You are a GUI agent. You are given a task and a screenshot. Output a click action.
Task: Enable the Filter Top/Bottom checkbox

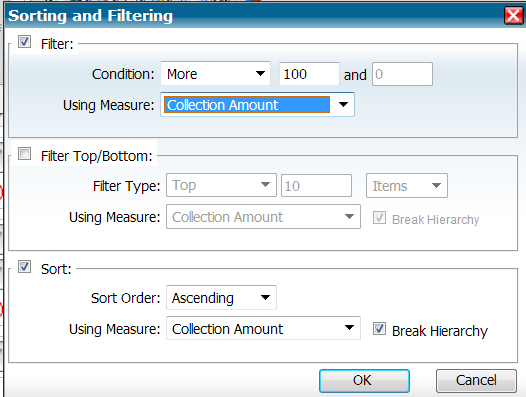click(24, 154)
